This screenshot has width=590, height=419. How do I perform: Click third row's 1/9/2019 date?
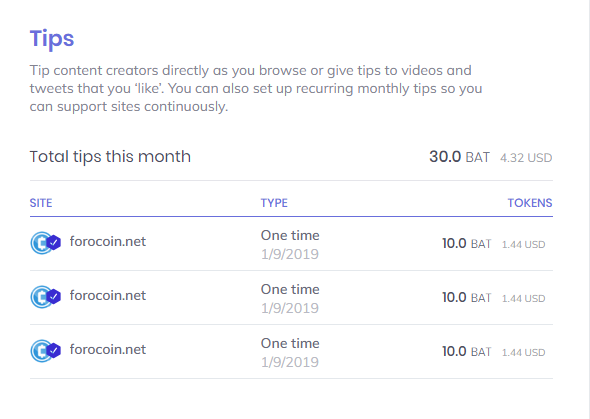290,362
